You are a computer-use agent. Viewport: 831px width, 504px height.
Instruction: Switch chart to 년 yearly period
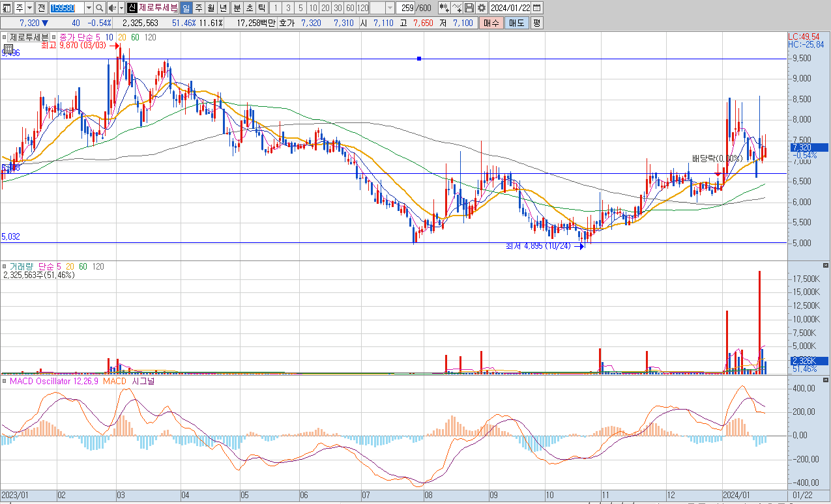[223, 8]
